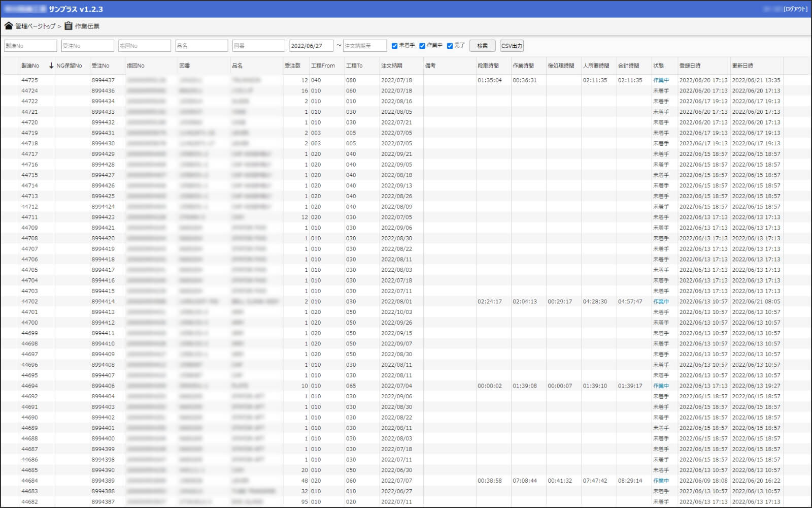Click 注文納期 2022/10/03 in row 44701

(x=396, y=312)
